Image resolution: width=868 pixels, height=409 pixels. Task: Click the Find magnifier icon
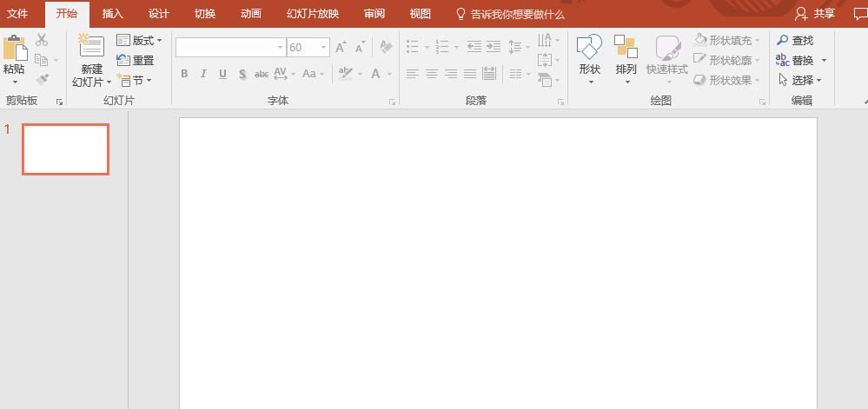coord(782,41)
